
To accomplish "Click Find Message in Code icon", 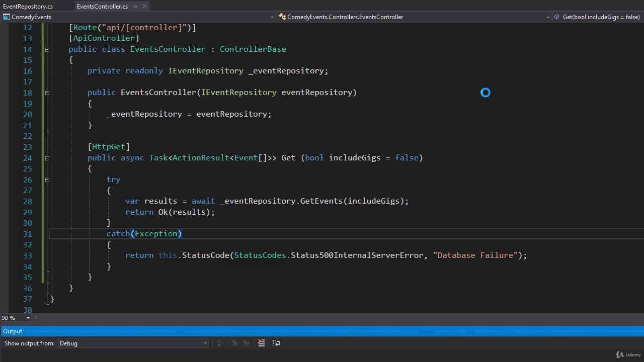I will tap(220, 343).
